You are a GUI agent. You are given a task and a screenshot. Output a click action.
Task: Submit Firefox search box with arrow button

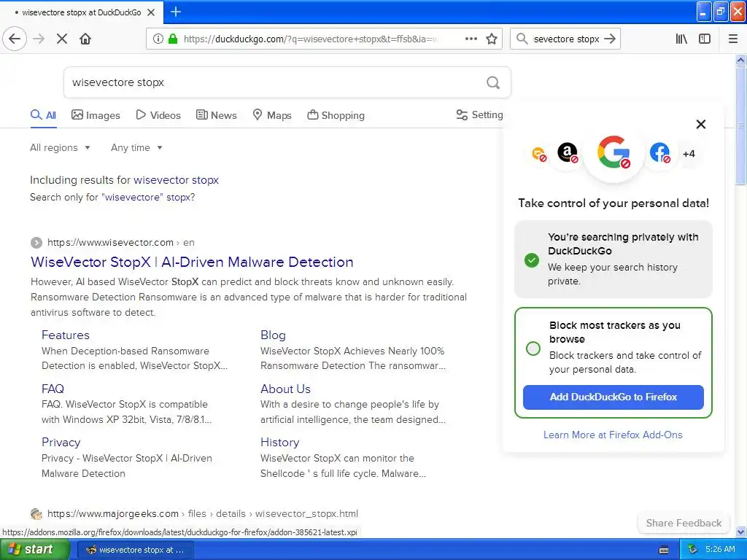(x=610, y=39)
